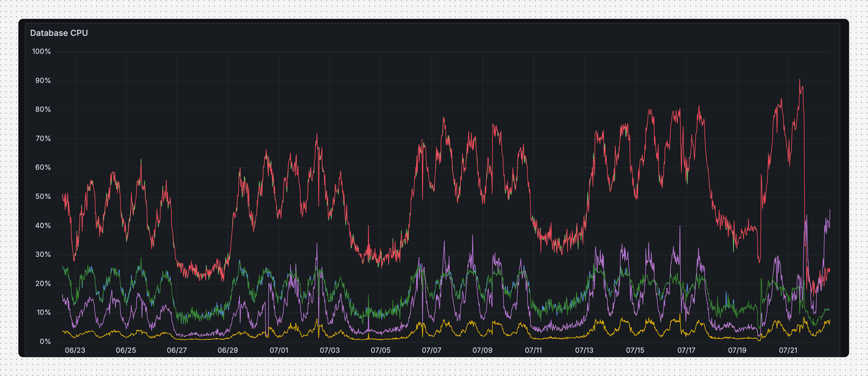This screenshot has width=868, height=376.
Task: Click the 07/15 date label
Action: [x=635, y=350]
